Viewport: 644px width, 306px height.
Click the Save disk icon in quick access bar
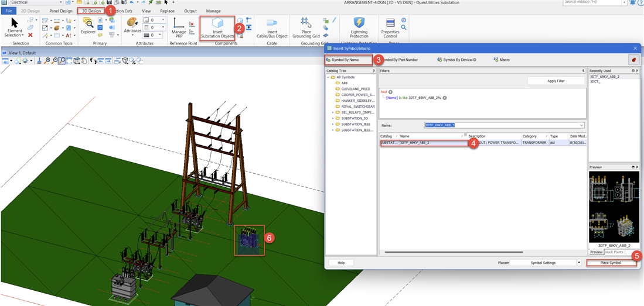tap(109, 2)
